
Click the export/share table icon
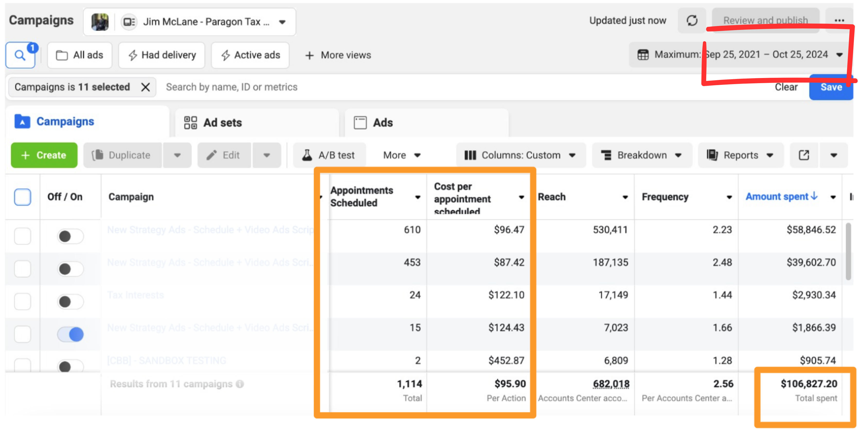(x=804, y=155)
